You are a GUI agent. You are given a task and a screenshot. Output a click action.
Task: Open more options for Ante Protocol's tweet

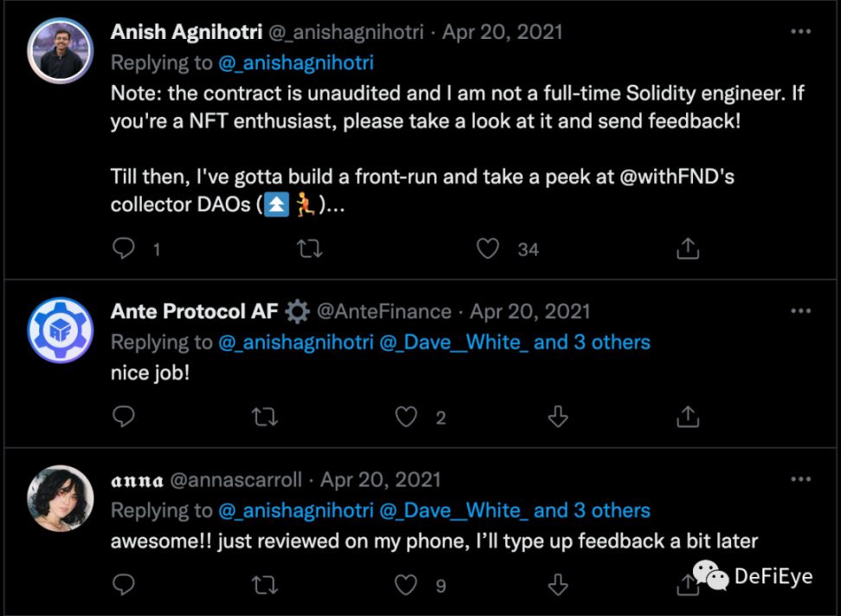801,311
